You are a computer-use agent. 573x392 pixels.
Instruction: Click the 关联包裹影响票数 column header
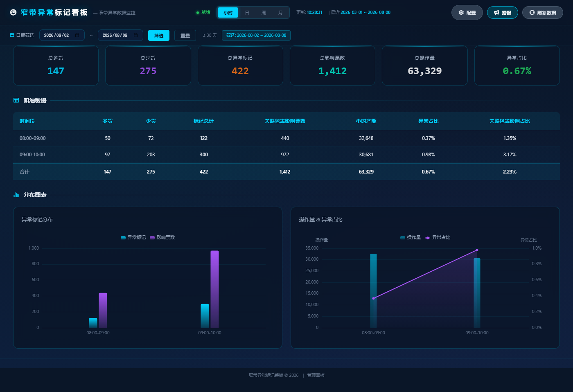[285, 121]
